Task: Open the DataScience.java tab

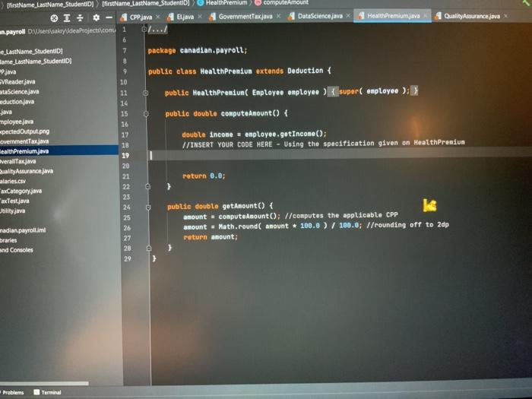Action: tap(320, 16)
